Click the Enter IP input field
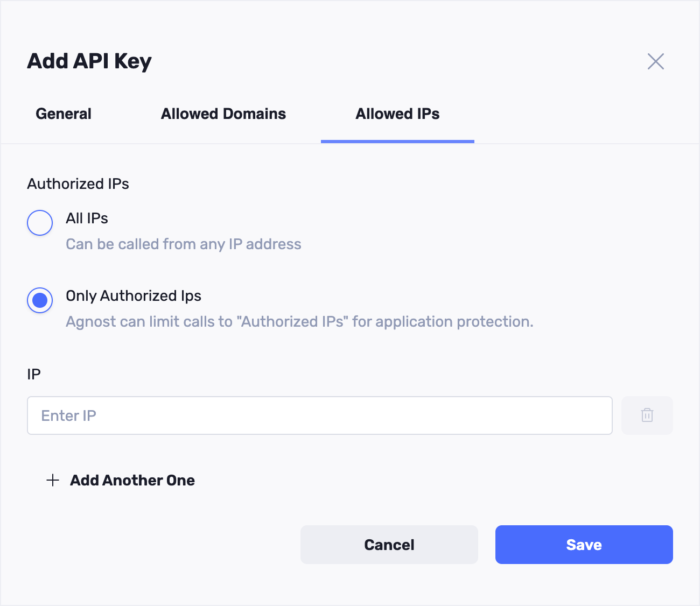The image size is (700, 606). click(319, 415)
